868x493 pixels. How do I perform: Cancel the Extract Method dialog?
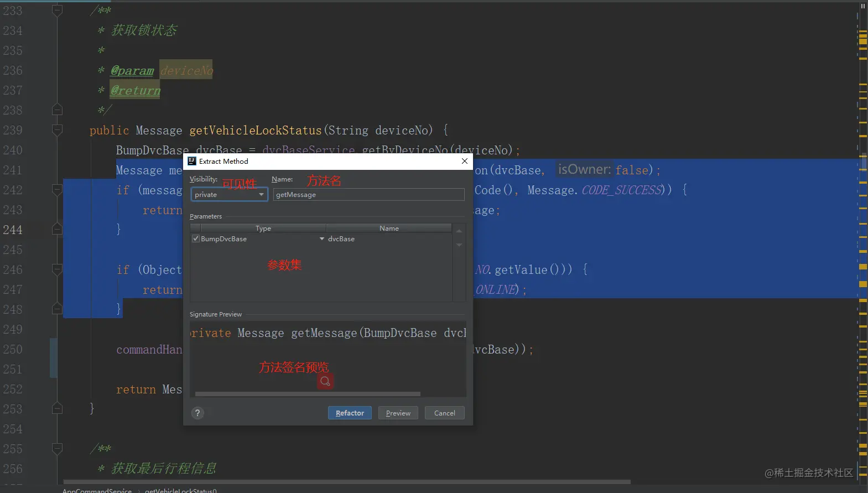(444, 413)
